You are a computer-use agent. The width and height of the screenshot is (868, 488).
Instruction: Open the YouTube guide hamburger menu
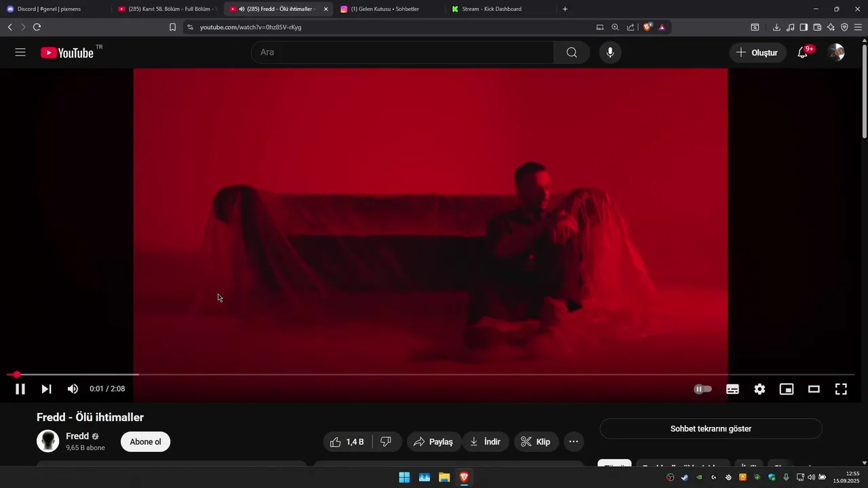point(20,52)
